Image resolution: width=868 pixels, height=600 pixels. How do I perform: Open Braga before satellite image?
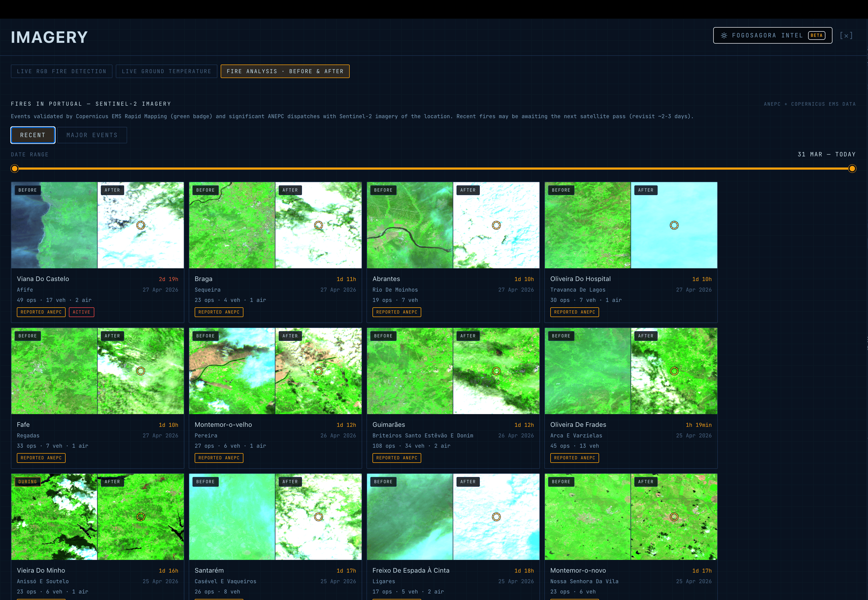[x=232, y=225]
